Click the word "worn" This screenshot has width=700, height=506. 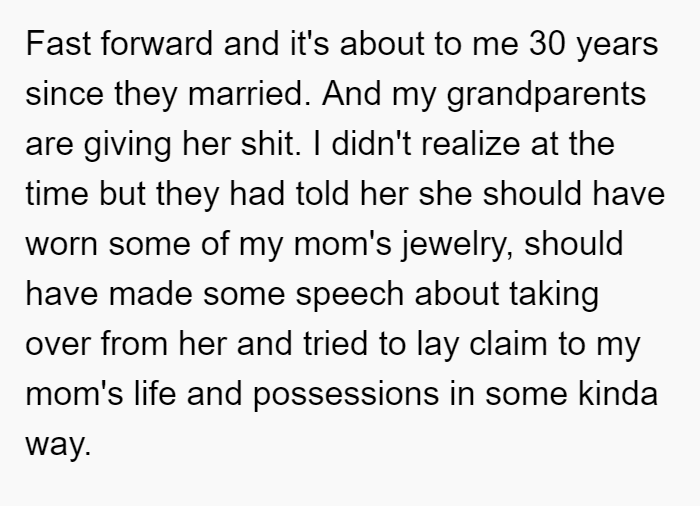[x=62, y=246]
